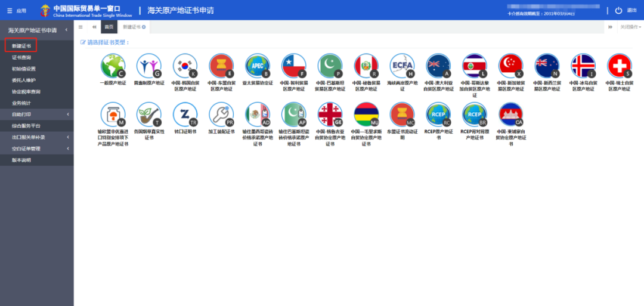Expand the 出口报关单补录 menu section
Screen dimensions: 644x306
click(36, 137)
